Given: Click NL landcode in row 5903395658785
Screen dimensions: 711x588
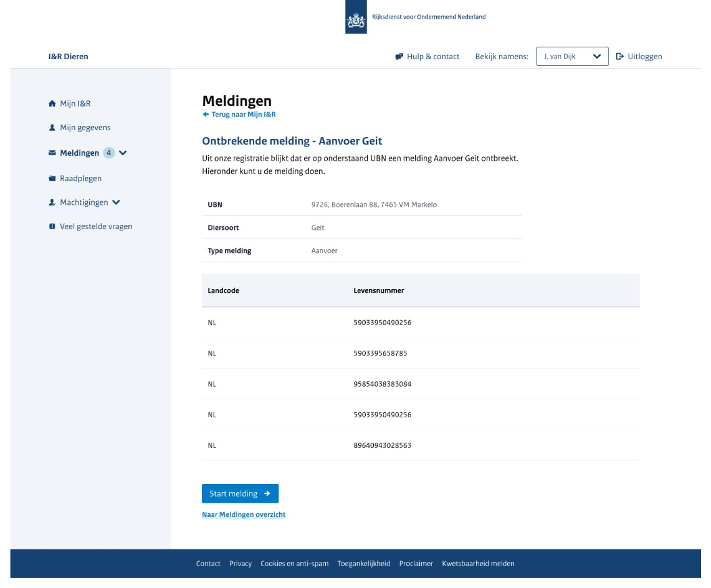Looking at the screenshot, I should (x=212, y=353).
